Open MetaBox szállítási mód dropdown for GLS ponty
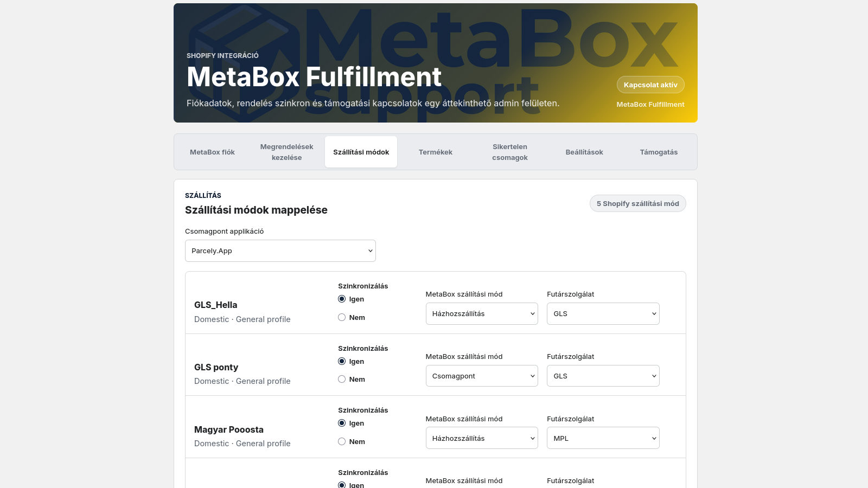868x488 pixels. tap(482, 376)
